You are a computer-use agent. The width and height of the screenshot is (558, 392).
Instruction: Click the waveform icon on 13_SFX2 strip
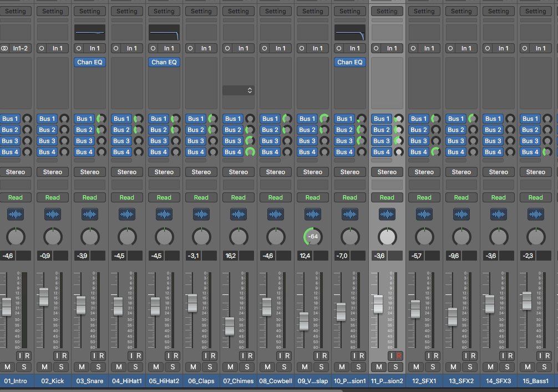point(461,215)
